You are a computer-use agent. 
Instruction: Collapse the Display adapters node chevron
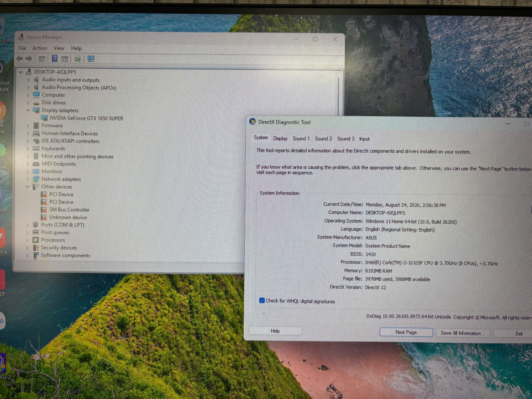pos(28,110)
